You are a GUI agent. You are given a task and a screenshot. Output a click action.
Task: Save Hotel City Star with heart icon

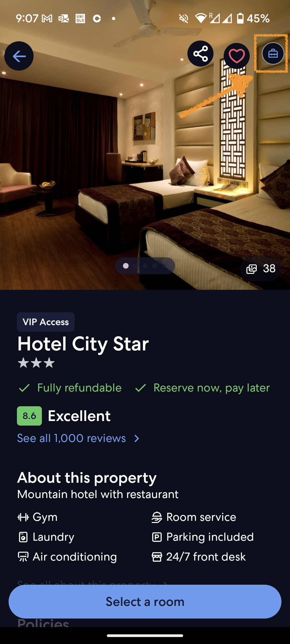click(x=237, y=56)
